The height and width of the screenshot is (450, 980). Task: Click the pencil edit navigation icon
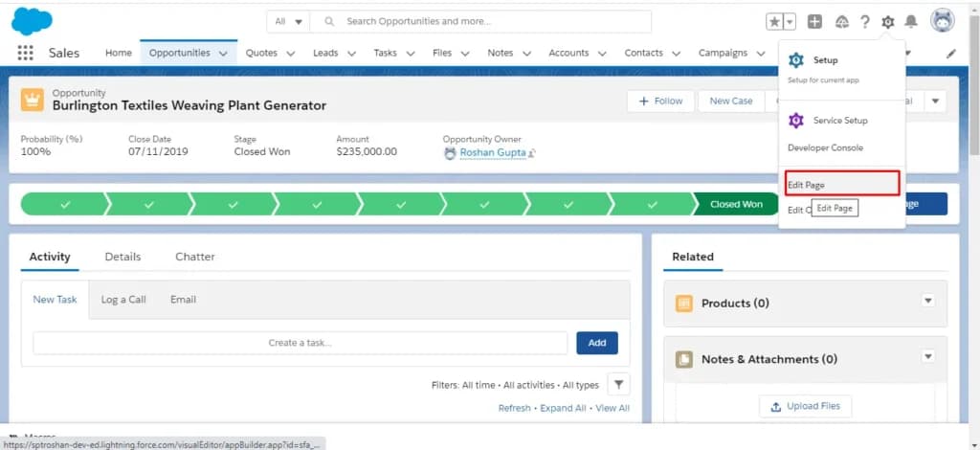(x=951, y=54)
